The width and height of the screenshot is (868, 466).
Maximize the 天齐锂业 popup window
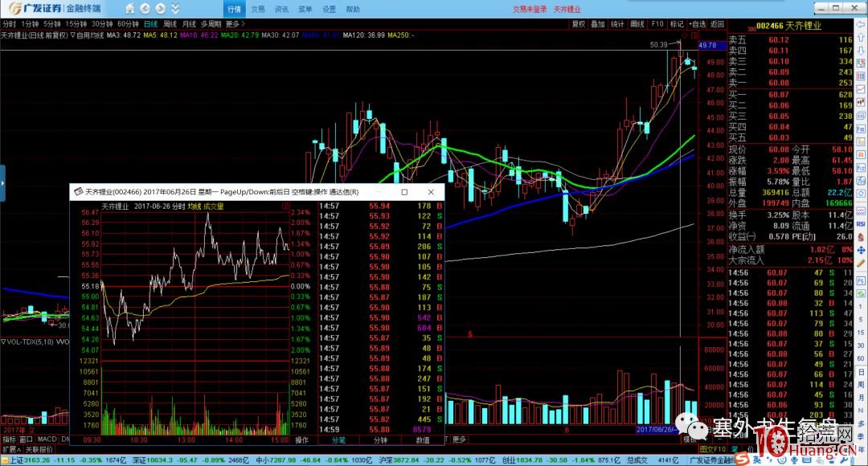(x=404, y=192)
